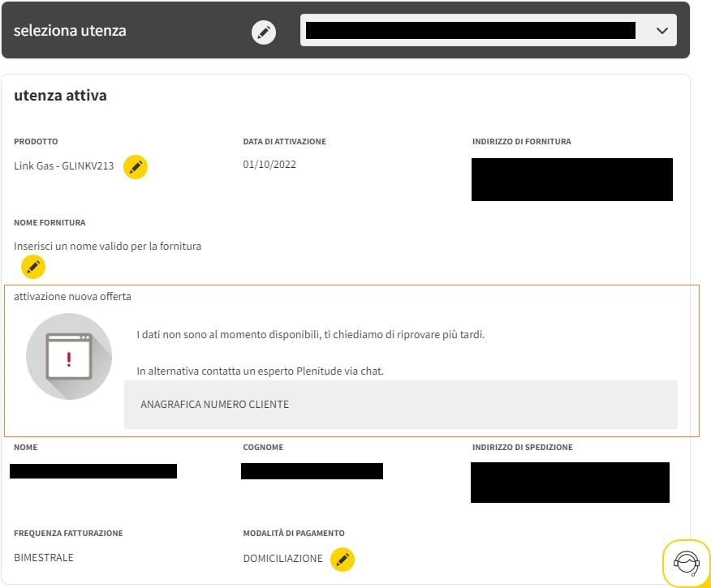Edit payment method next to DOMICILIAZIONE
The image size is (711, 588).
coord(343,559)
